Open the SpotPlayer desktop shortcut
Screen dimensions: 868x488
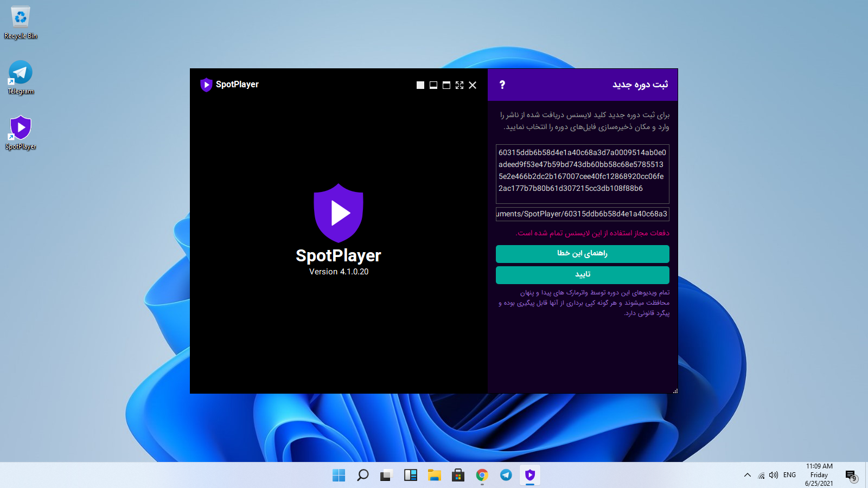(x=21, y=132)
